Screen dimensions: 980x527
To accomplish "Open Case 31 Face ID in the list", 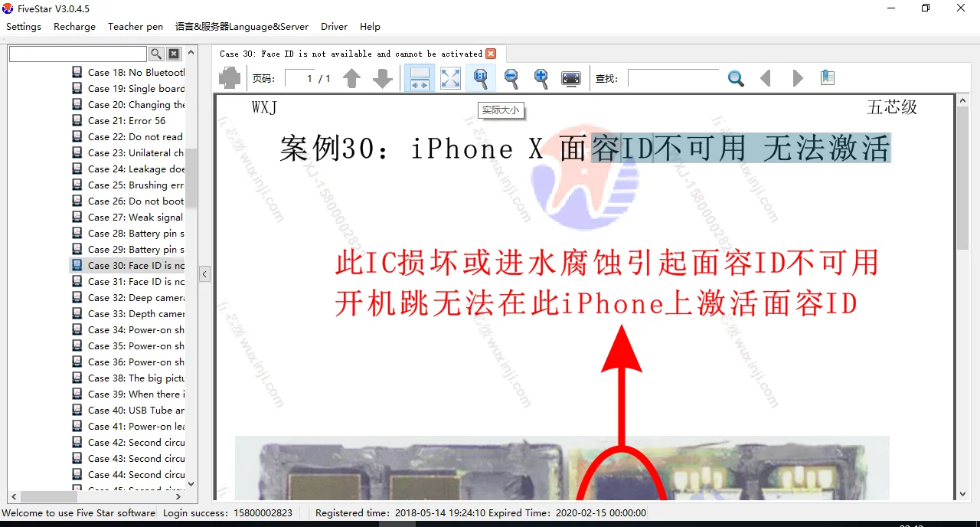I will click(136, 281).
